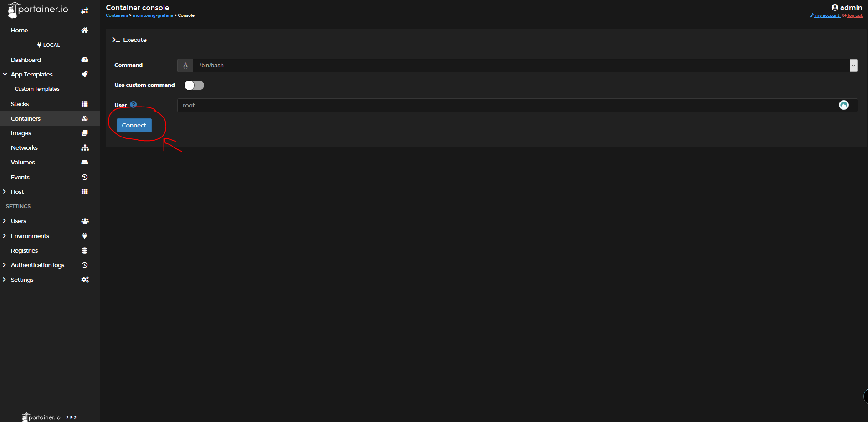Toggle the Use custom command switch
The width and height of the screenshot is (868, 422).
194,85
